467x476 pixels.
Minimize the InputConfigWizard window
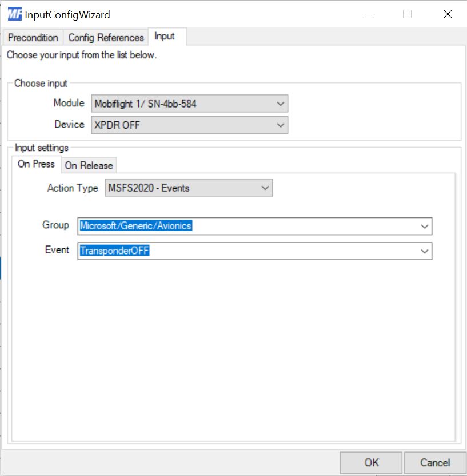(367, 14)
